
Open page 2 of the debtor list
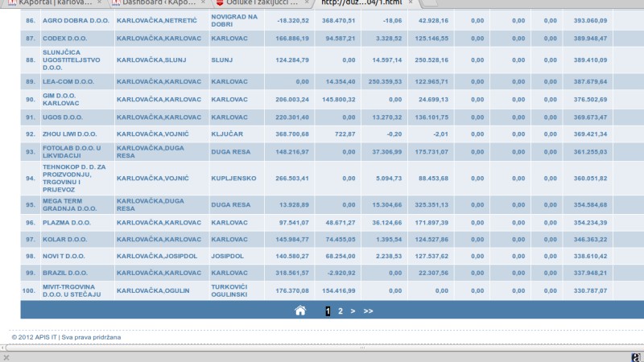341,311
